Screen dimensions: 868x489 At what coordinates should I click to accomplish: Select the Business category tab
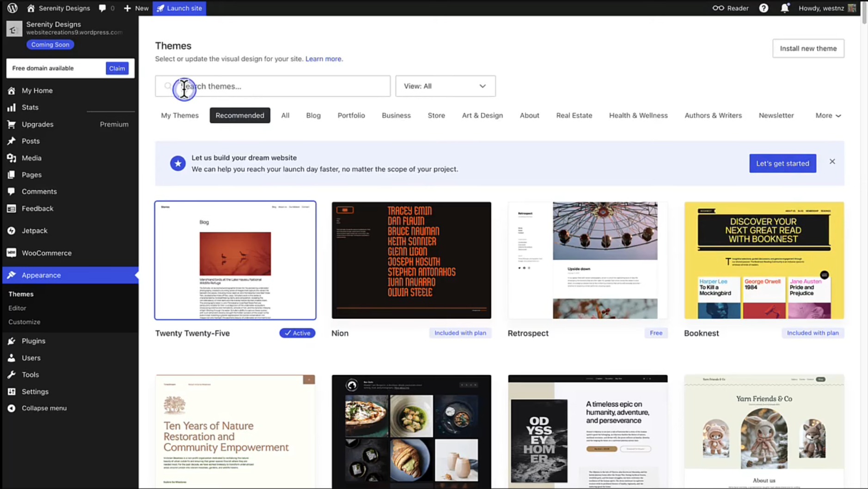coord(396,115)
